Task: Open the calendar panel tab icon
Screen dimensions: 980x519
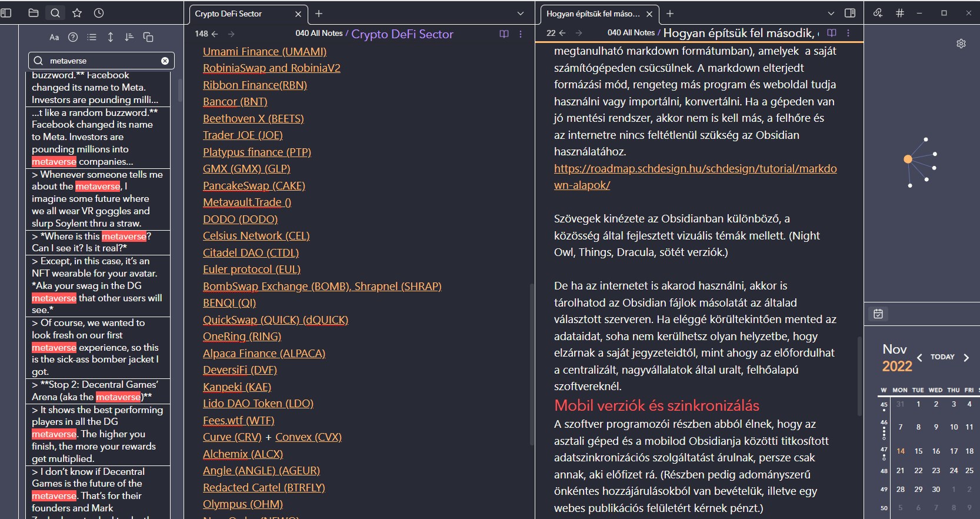Action: coord(878,314)
